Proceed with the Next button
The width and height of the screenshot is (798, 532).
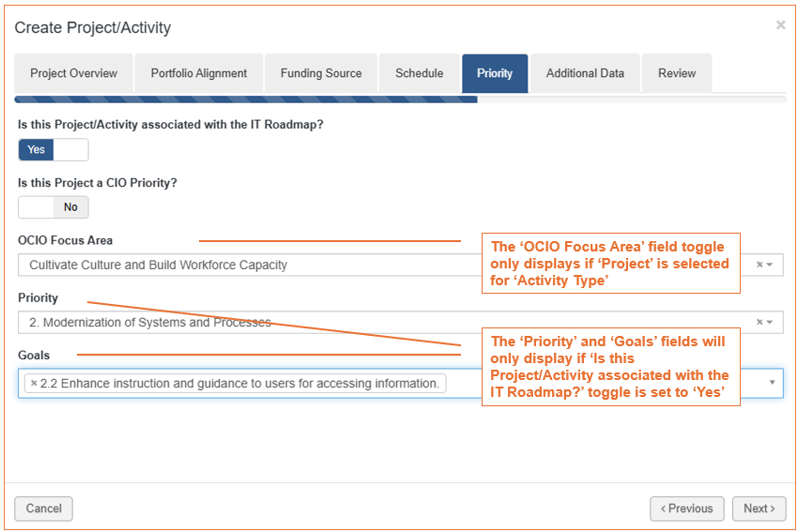click(760, 509)
